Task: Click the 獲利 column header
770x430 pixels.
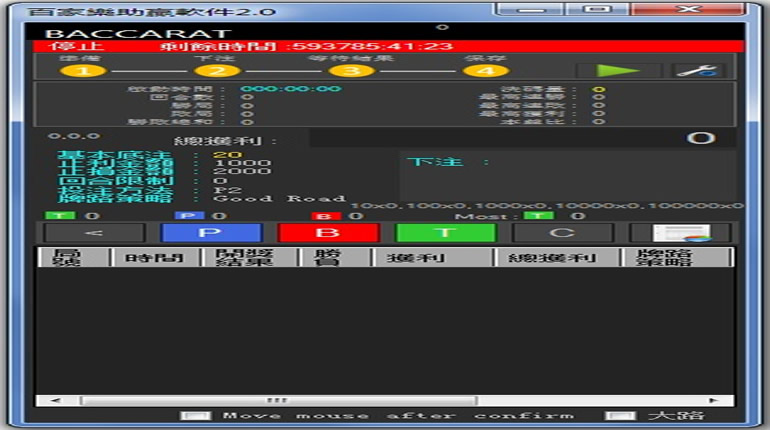Action: 432,257
